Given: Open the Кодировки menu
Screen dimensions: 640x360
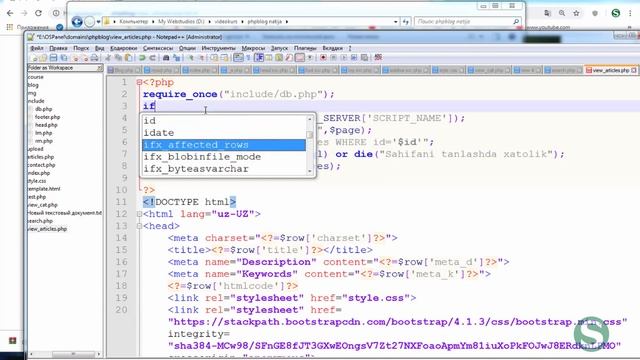Looking at the screenshot, I should click(x=124, y=48).
